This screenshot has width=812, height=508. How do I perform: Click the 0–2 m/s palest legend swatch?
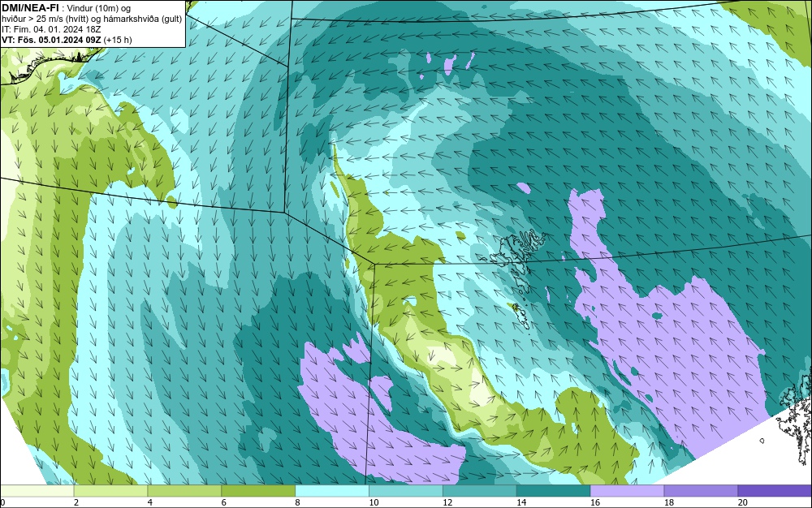coord(37,491)
